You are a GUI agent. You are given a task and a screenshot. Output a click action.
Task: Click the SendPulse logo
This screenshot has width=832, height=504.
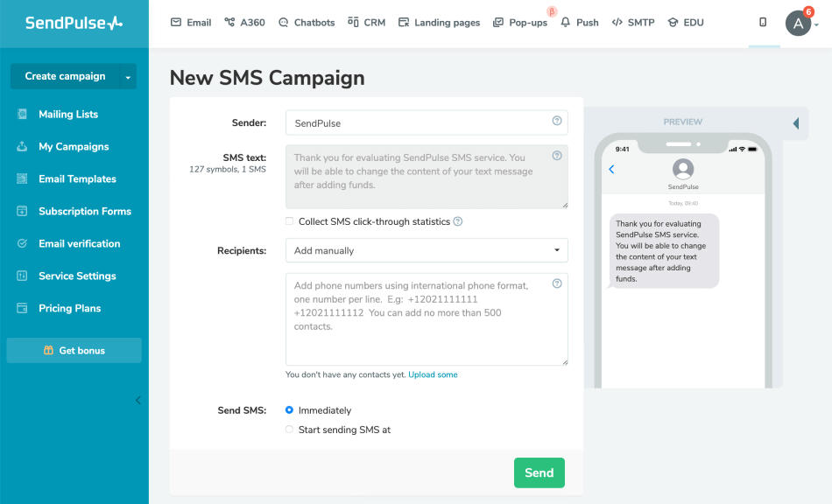click(74, 24)
